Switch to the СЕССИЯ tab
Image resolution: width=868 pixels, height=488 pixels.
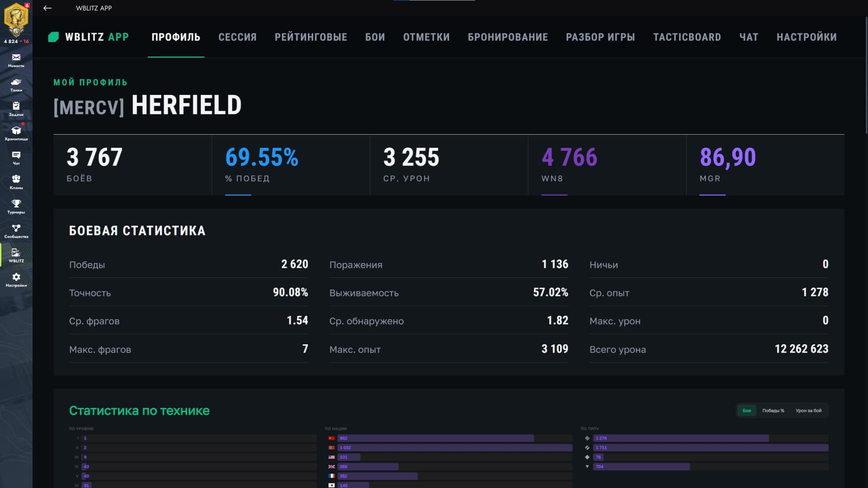coord(237,37)
